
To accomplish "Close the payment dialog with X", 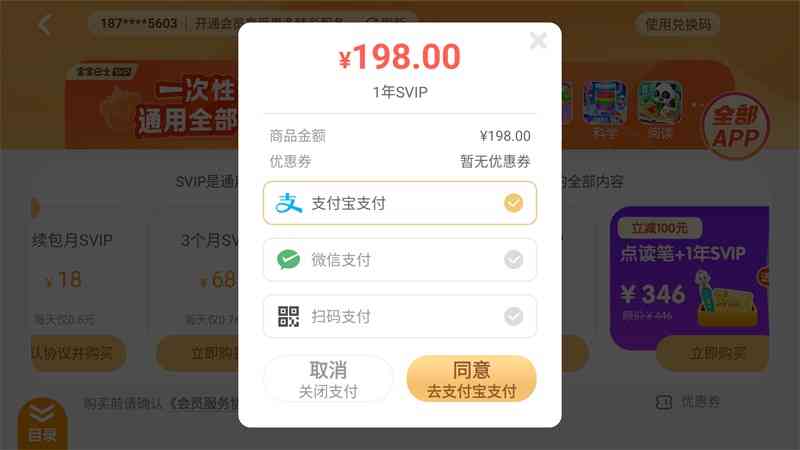I will click(538, 40).
